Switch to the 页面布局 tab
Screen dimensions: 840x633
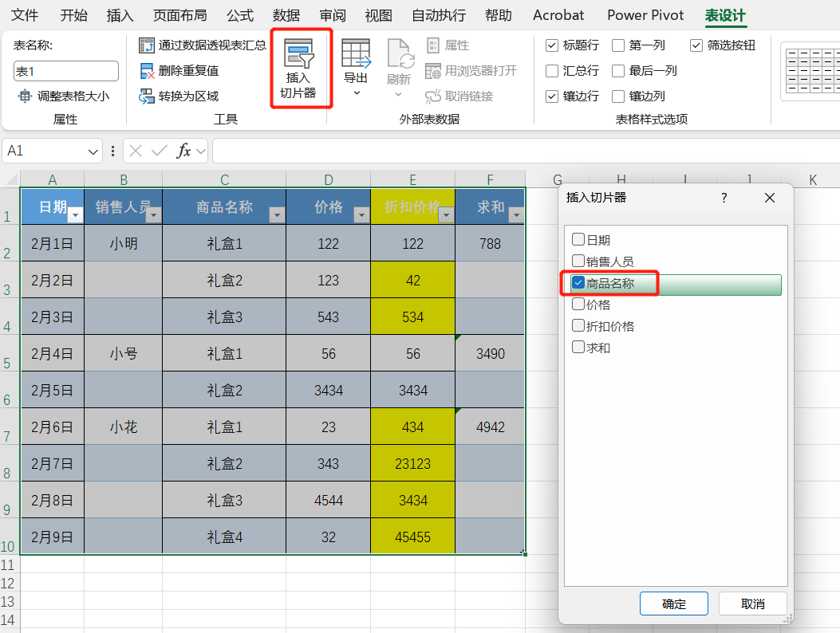pyautogui.click(x=180, y=15)
